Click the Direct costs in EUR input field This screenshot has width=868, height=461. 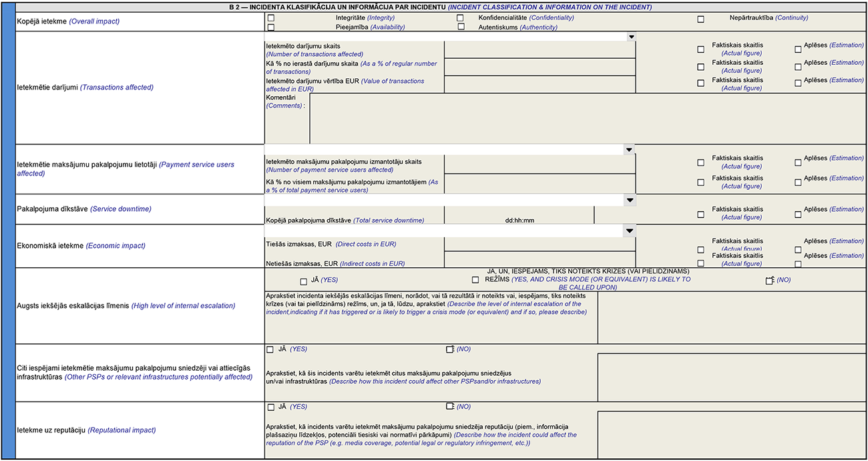(x=539, y=244)
